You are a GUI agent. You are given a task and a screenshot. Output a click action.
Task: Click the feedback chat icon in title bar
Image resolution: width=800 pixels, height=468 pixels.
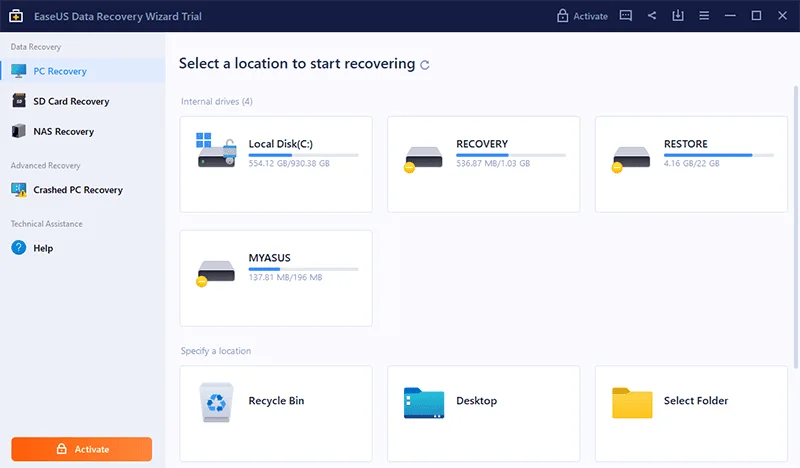coord(626,15)
